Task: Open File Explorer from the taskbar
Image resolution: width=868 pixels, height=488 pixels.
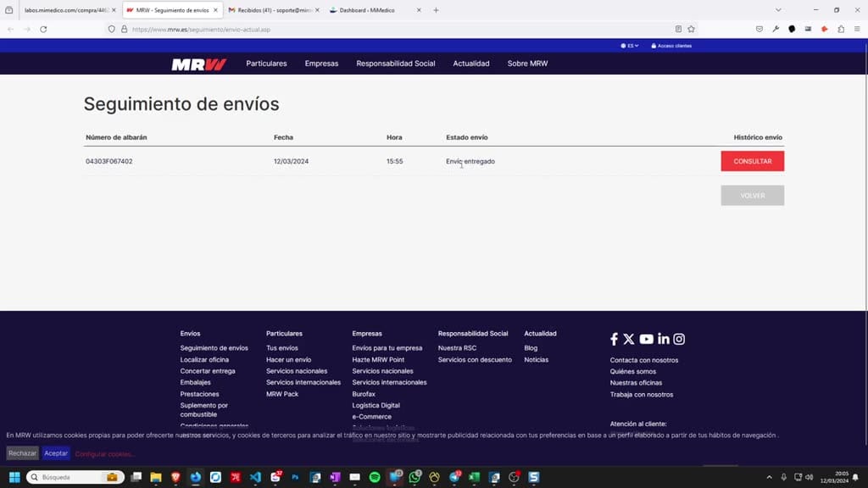Action: 156,477
